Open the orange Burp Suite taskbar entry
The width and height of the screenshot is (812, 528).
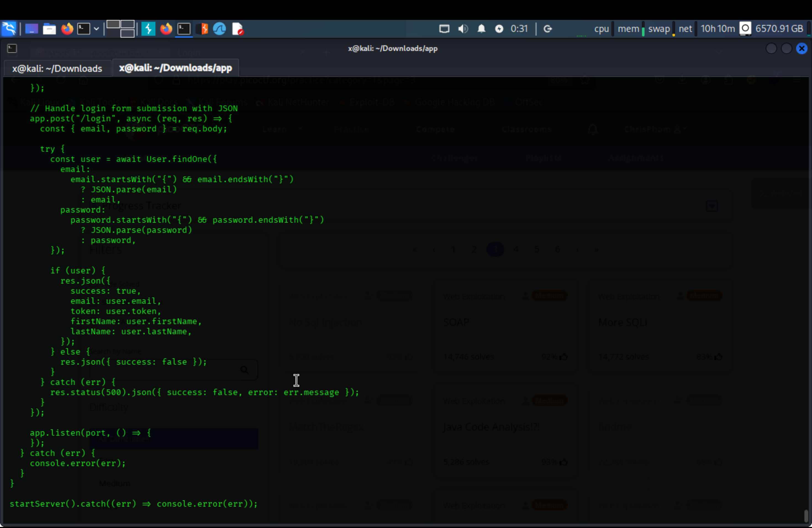click(202, 29)
